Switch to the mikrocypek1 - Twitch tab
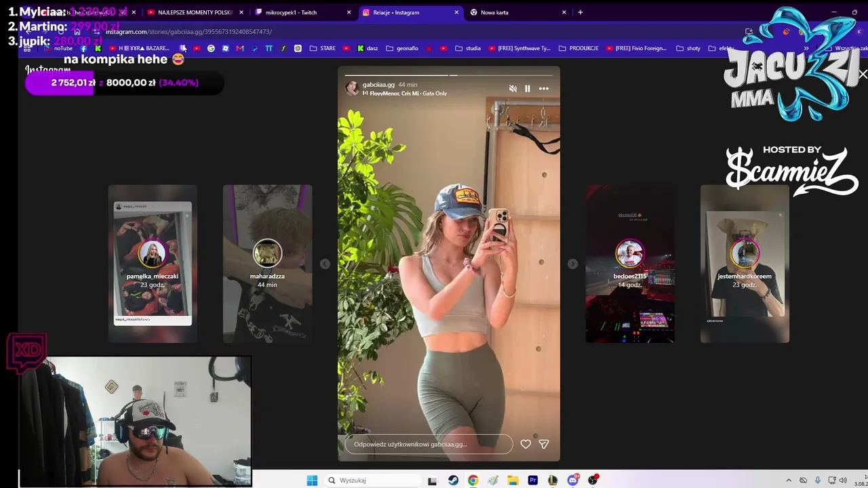The image size is (868, 488). pos(303,12)
